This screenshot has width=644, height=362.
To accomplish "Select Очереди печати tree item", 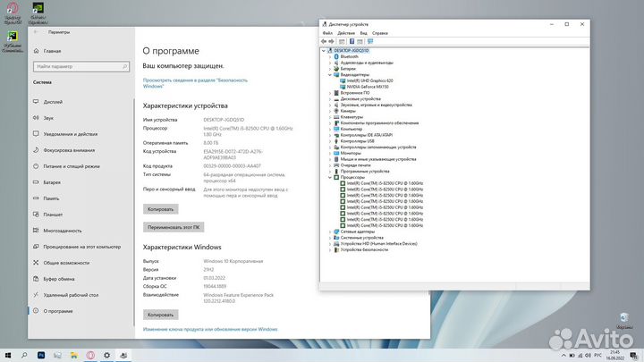I will [x=355, y=165].
